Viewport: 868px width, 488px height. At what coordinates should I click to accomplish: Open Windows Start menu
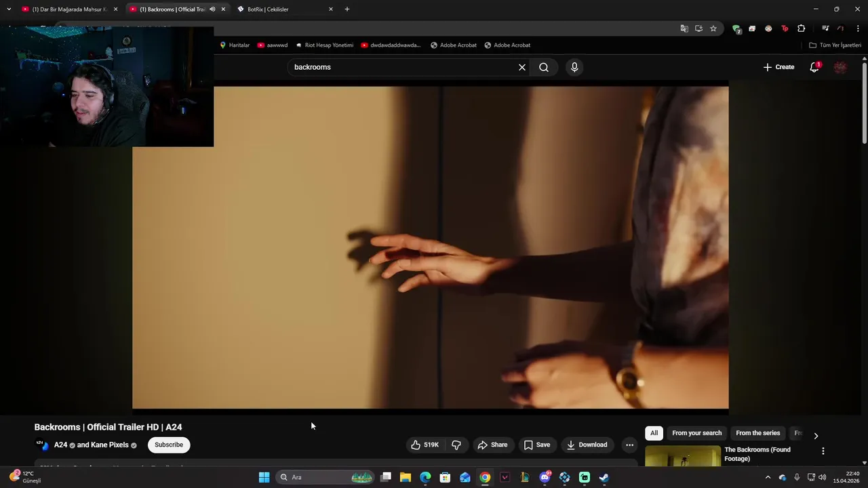(x=264, y=477)
